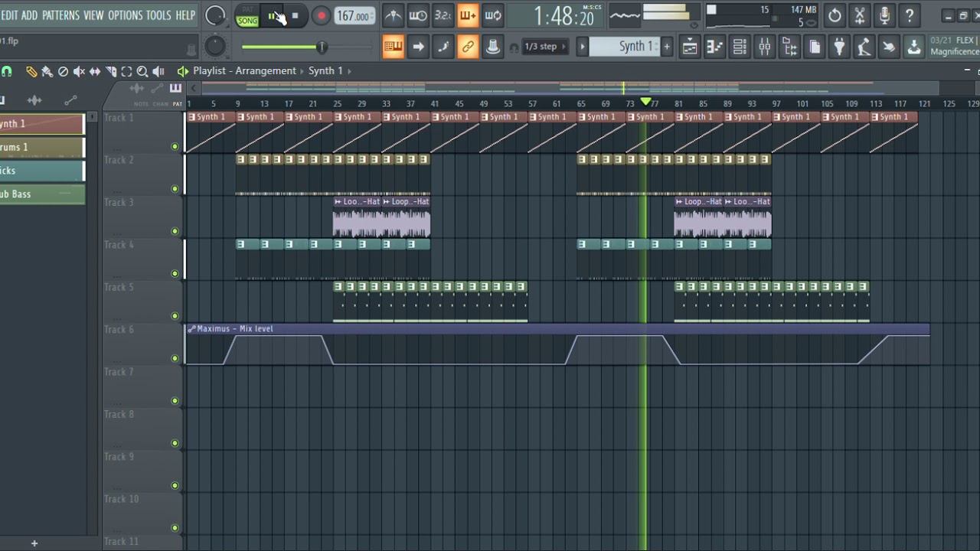The image size is (980, 551).
Task: Mute Track 5 with its green dot
Action: click(175, 315)
